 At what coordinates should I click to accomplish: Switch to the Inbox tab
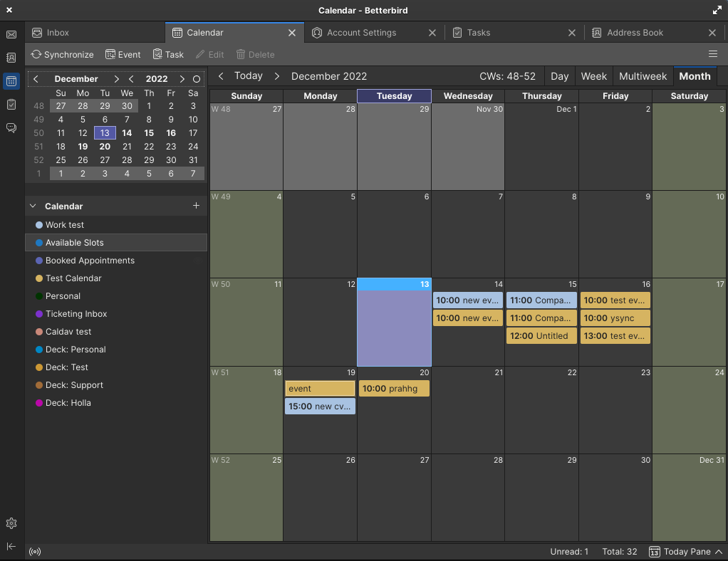95,33
